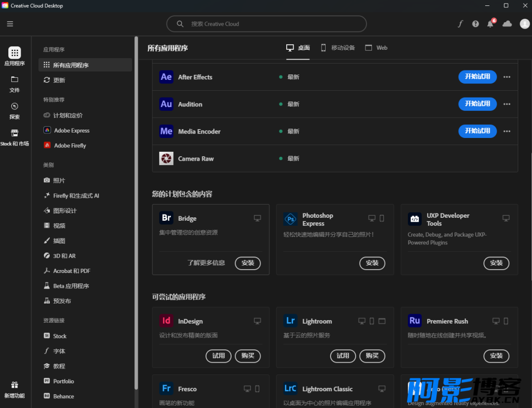532x408 pixels.
Task: Open the notifications bell icon
Action: pos(490,24)
